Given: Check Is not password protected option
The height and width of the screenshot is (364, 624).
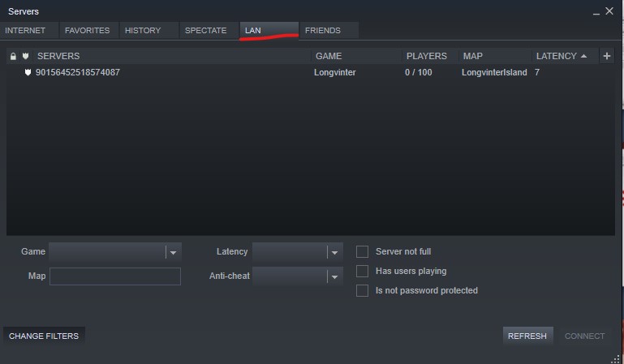Looking at the screenshot, I should pos(363,291).
